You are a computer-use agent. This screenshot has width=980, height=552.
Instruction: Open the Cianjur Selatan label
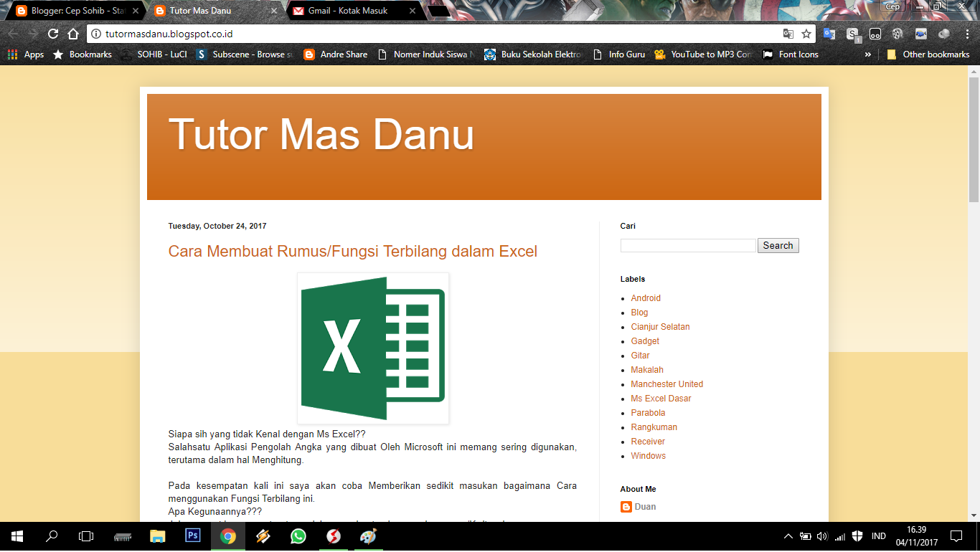tap(660, 327)
